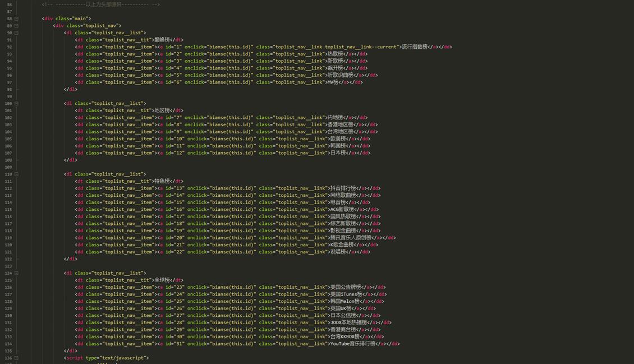Collapse the dl block fold at line 124
The image size is (634, 364).
point(16,273)
